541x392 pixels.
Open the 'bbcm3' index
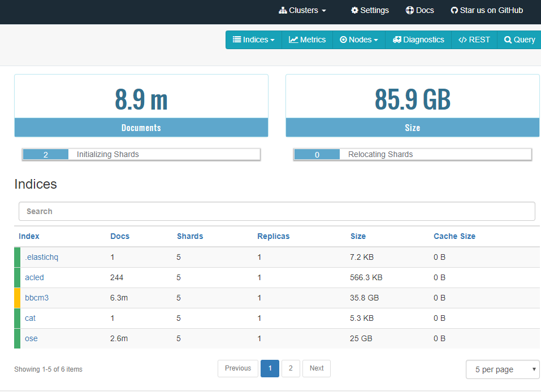(x=36, y=298)
